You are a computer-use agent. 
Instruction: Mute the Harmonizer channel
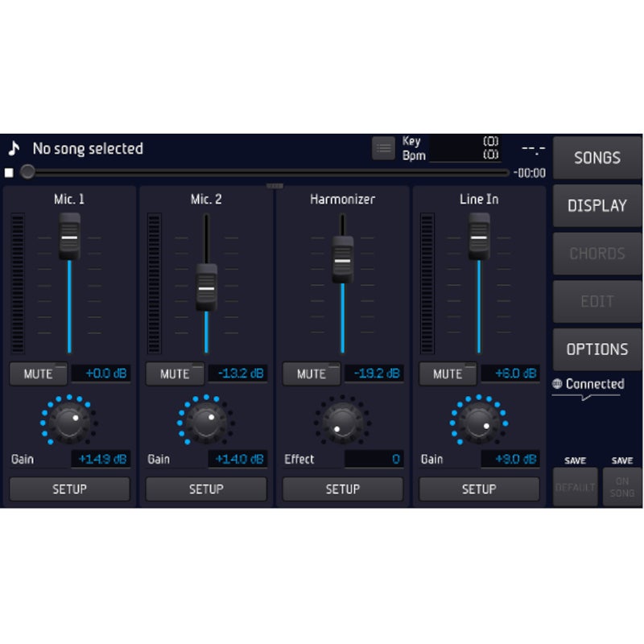[x=312, y=374]
